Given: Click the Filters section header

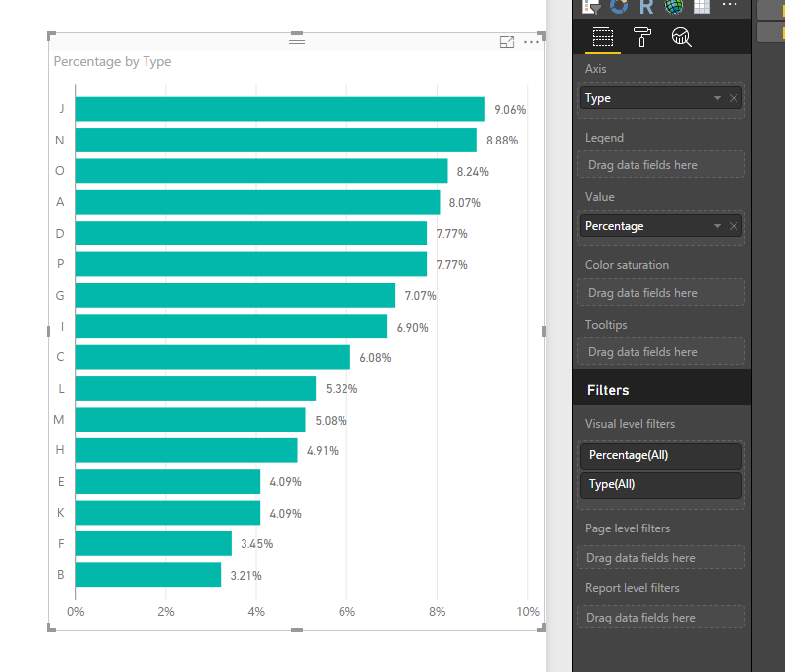Looking at the screenshot, I should [662, 390].
